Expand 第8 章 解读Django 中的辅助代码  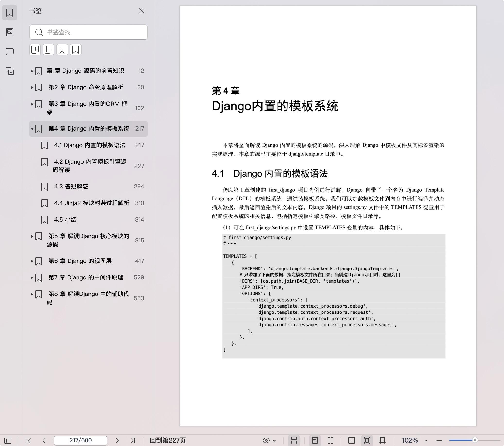[32, 294]
